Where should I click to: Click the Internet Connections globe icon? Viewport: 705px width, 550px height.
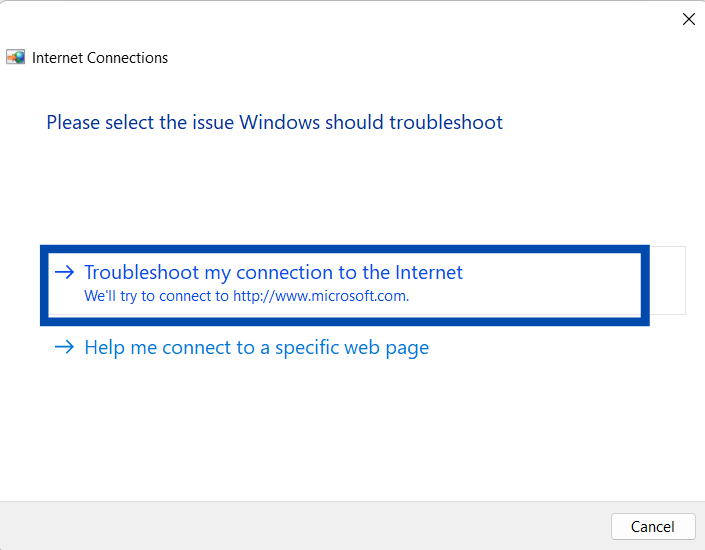[16, 57]
